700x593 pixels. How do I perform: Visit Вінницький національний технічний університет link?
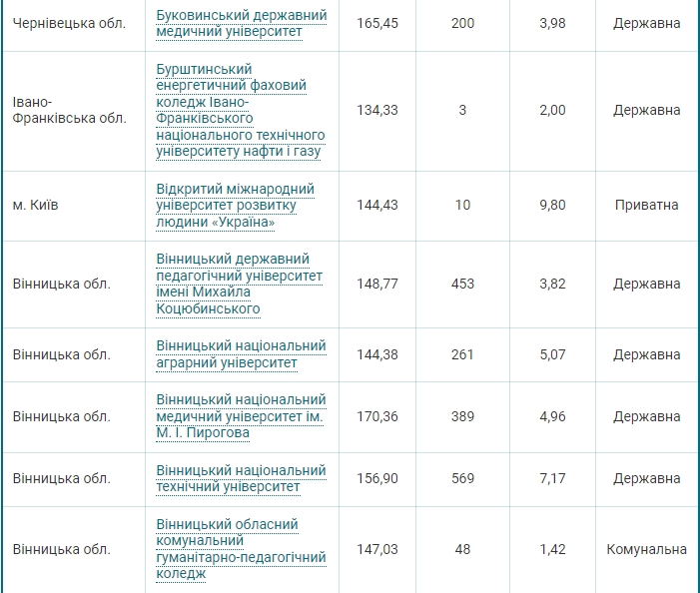[x=241, y=478]
